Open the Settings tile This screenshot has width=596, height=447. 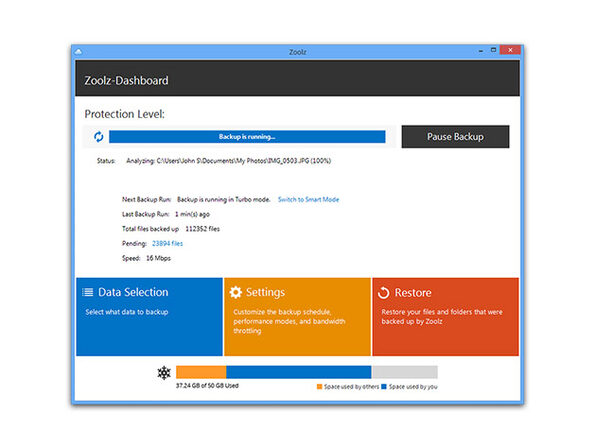pyautogui.click(x=297, y=317)
